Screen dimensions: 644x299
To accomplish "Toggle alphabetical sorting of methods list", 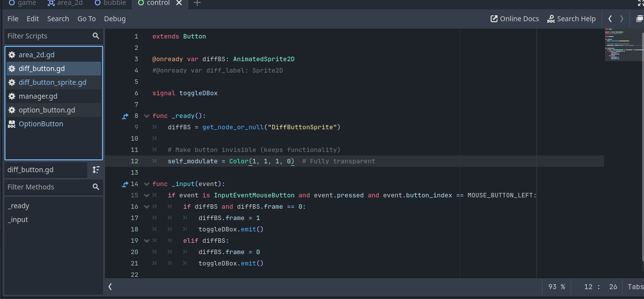I will pyautogui.click(x=96, y=170).
